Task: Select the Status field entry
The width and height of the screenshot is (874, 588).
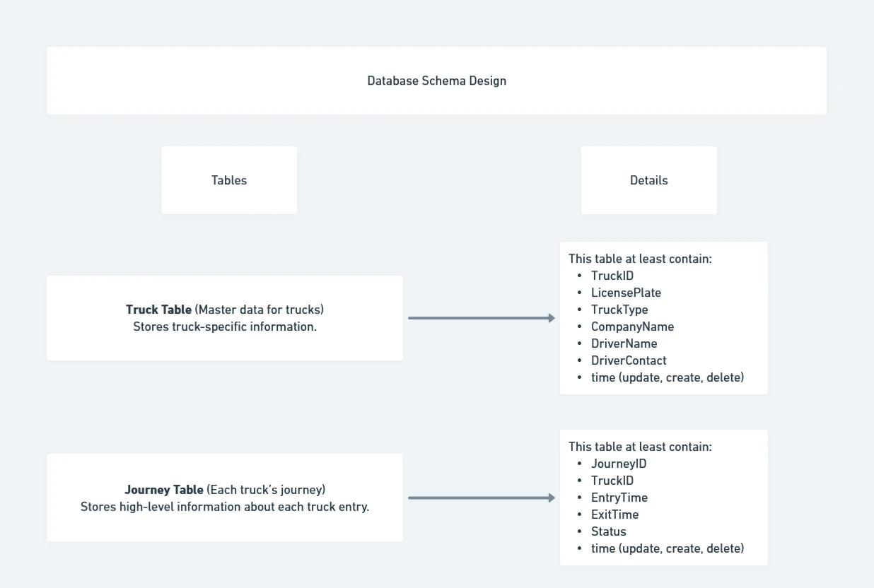Action: 609,531
